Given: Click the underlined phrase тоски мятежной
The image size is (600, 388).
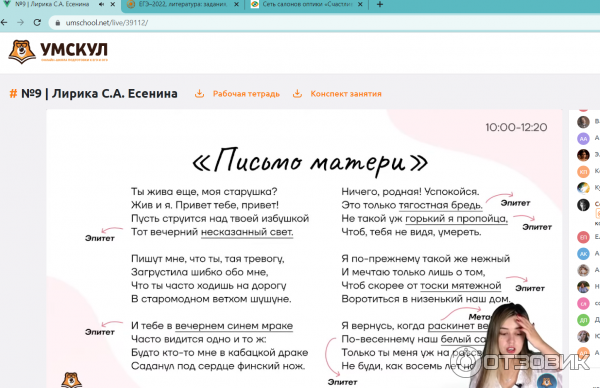Looking at the screenshot, I should coord(461,285).
